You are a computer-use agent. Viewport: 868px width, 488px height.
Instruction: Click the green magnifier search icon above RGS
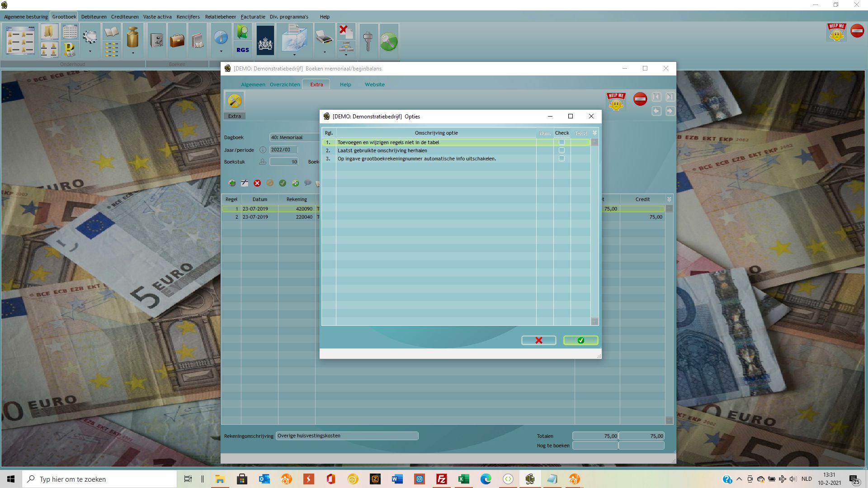pyautogui.click(x=243, y=33)
